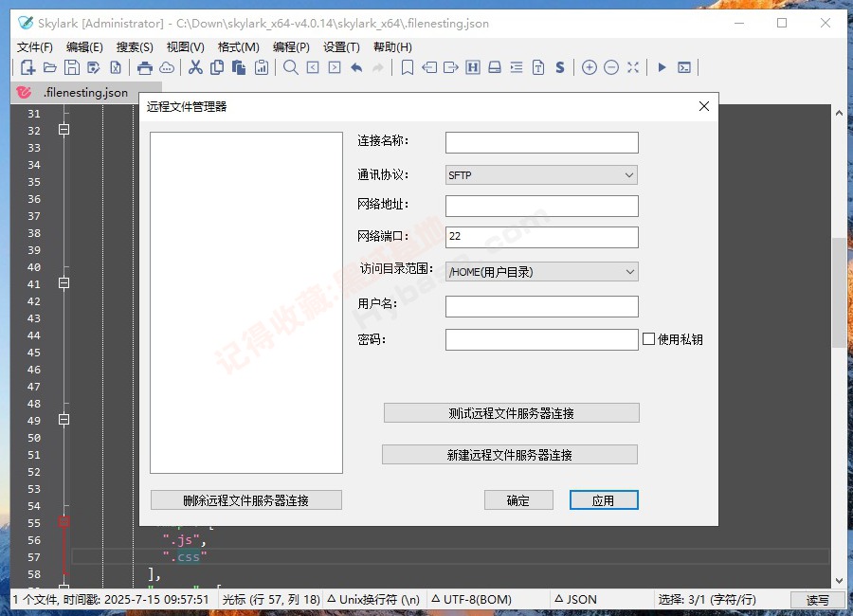
Task: Go to previous match arrow icon
Action: 313,67
